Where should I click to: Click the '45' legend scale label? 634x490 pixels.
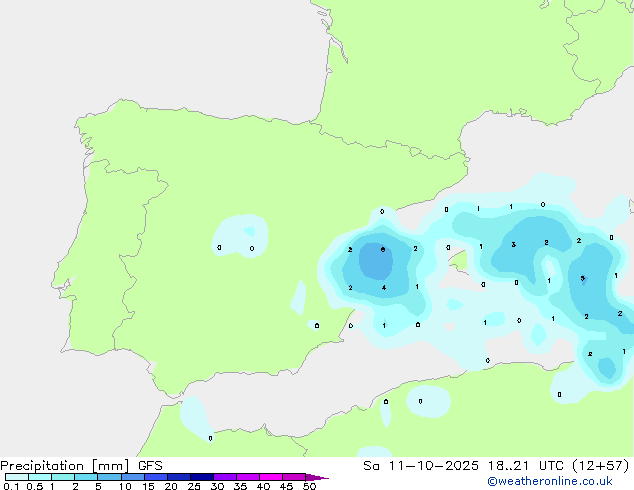(287, 486)
